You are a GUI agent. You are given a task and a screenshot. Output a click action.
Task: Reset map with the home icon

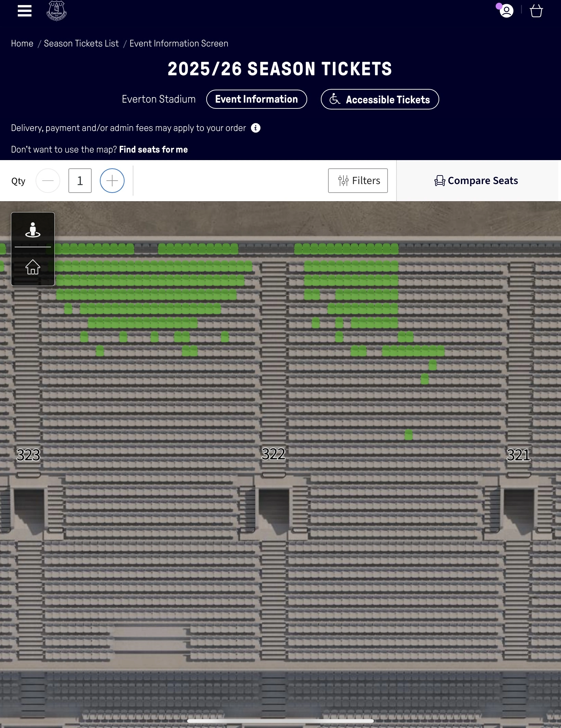[x=33, y=267]
